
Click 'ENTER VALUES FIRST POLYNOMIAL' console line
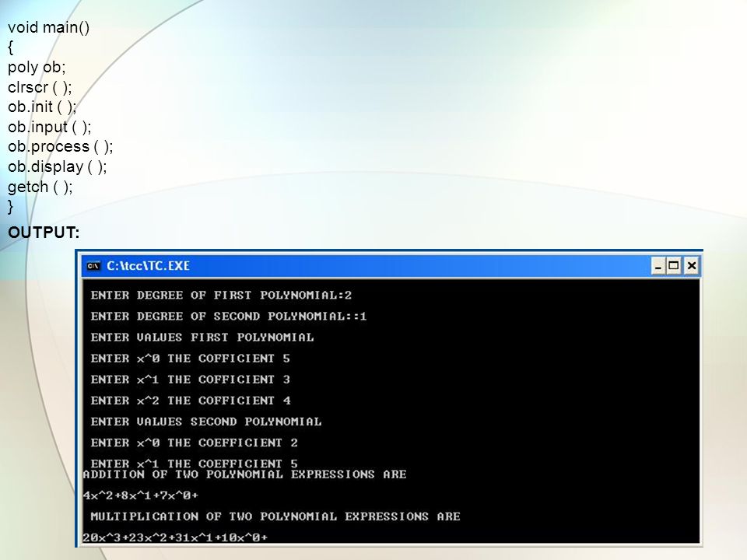[x=202, y=337]
